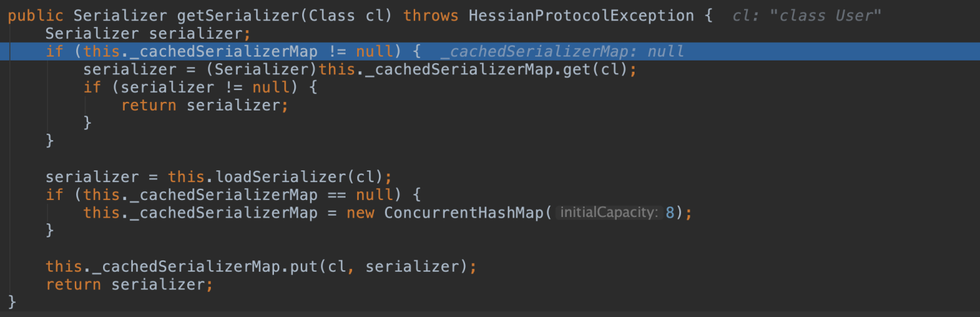Image resolution: width=980 pixels, height=317 pixels.
Task: Click 'return serializer;' inside the nested if
Action: coord(204,105)
